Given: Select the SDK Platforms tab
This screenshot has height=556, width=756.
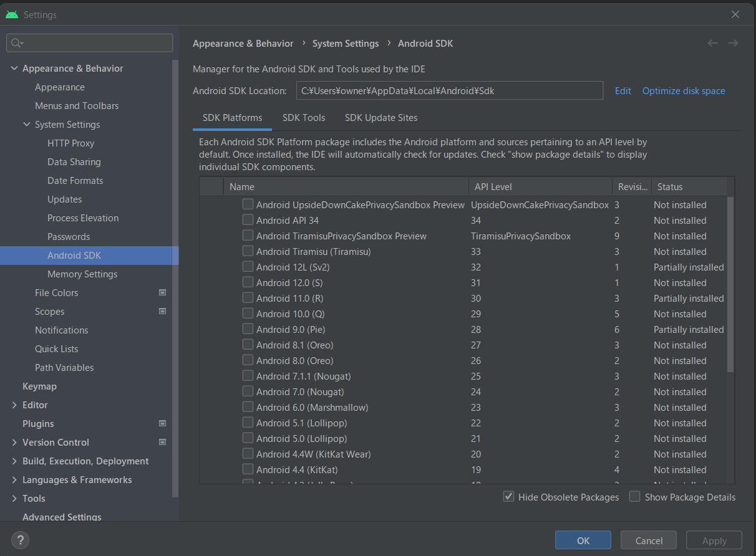Looking at the screenshot, I should click(x=232, y=117).
